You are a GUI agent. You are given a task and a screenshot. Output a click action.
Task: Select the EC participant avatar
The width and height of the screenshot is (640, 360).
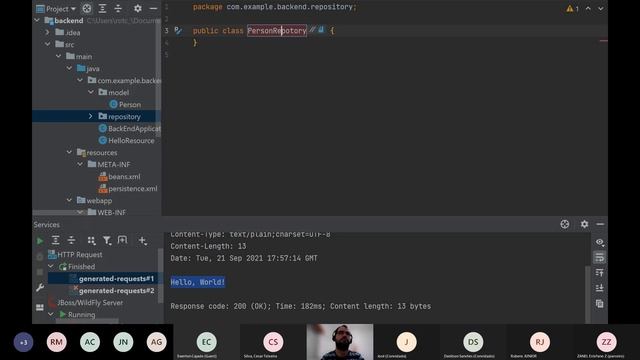(207, 342)
